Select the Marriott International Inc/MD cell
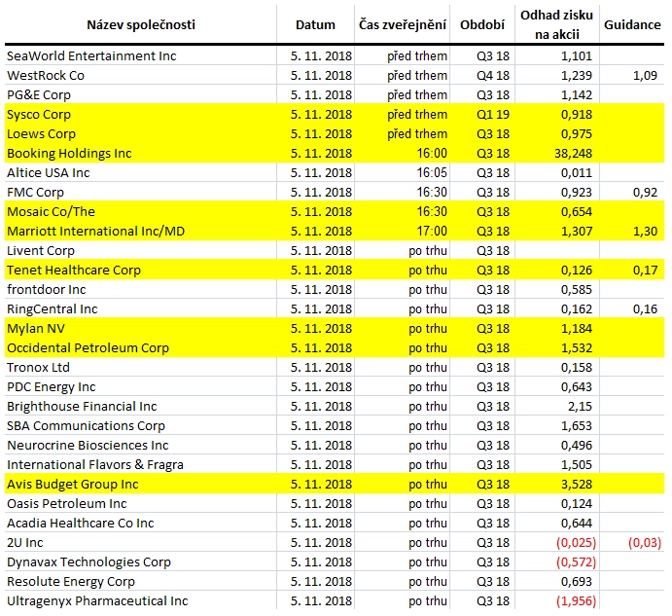 [x=141, y=232]
